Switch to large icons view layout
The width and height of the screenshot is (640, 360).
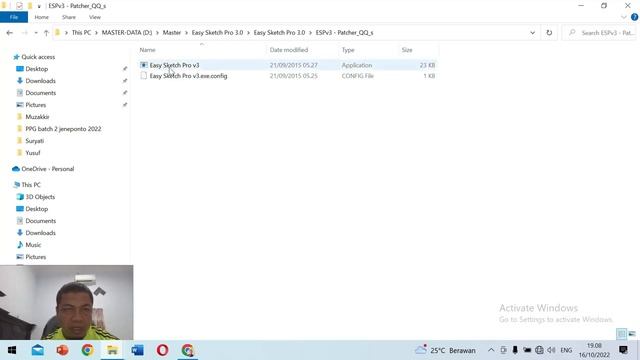(632, 334)
